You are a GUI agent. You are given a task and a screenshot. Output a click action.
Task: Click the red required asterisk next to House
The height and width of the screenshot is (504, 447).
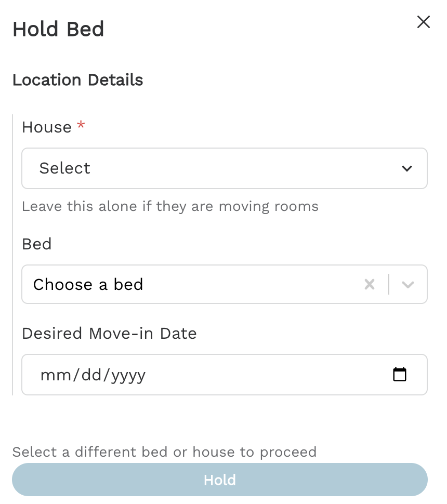click(x=81, y=126)
